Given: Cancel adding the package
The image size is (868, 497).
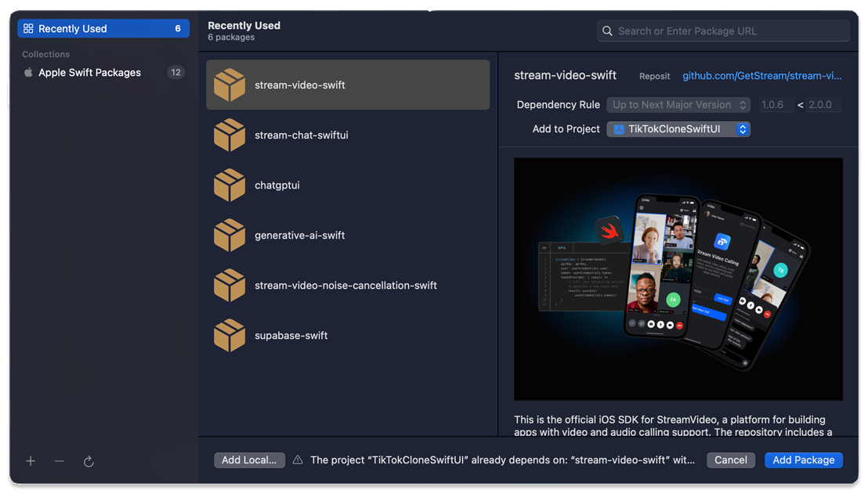Looking at the screenshot, I should click(x=730, y=460).
